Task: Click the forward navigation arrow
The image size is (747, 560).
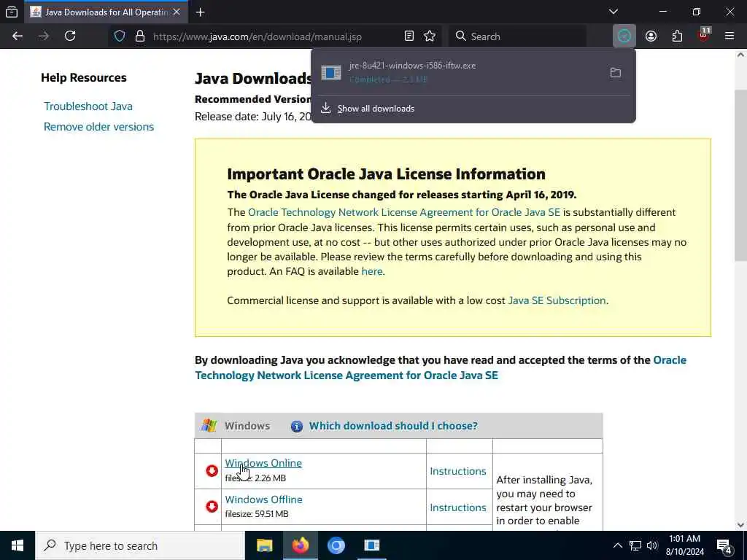Action: pos(44,36)
